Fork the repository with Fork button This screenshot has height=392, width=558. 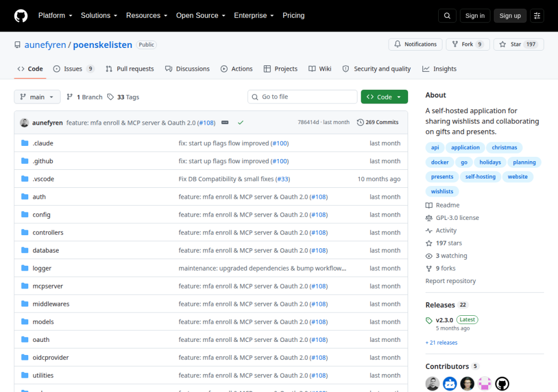468,45
